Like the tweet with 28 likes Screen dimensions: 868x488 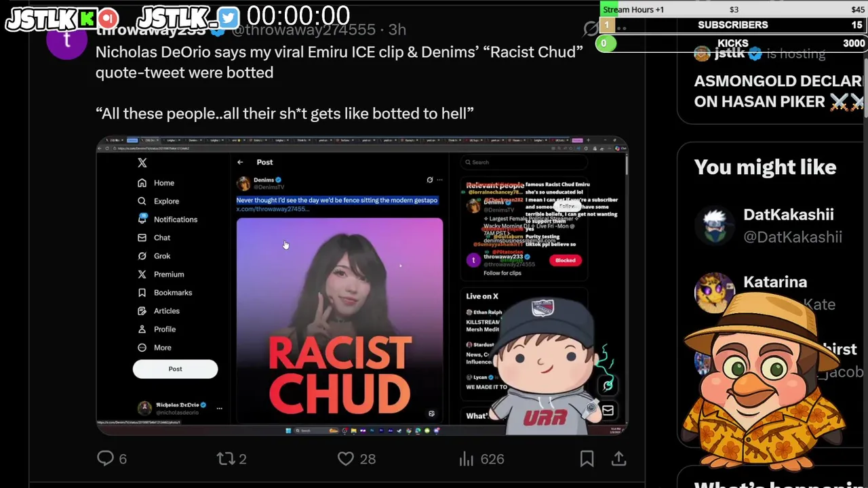point(357,459)
